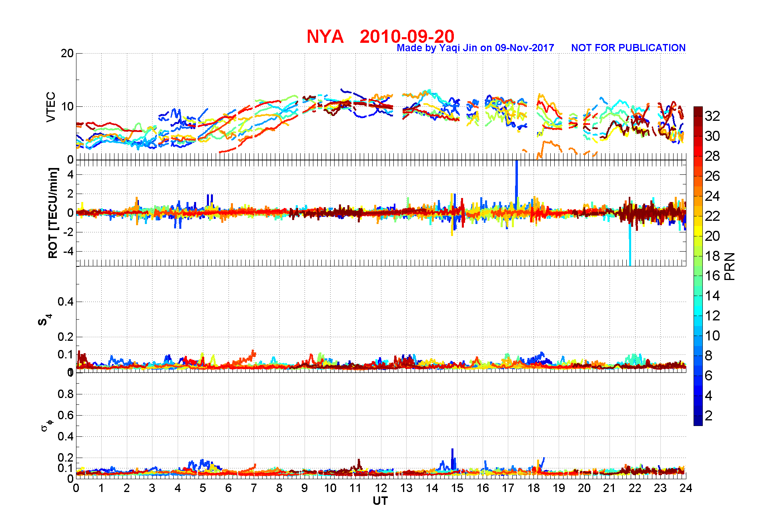Image resolution: width=762 pixels, height=532 pixels.
Task: Click colorbar tick label 8
Action: pyautogui.click(x=709, y=356)
